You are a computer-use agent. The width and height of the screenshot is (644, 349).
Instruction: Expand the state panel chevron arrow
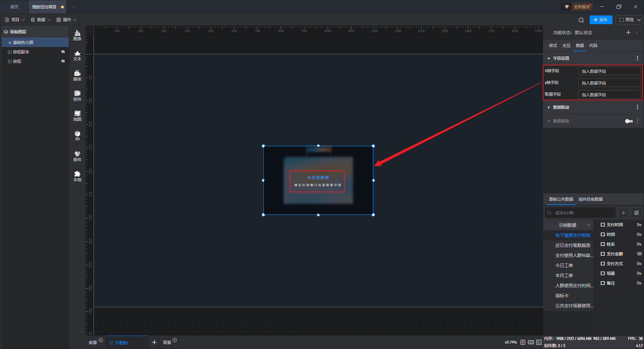[x=637, y=33]
